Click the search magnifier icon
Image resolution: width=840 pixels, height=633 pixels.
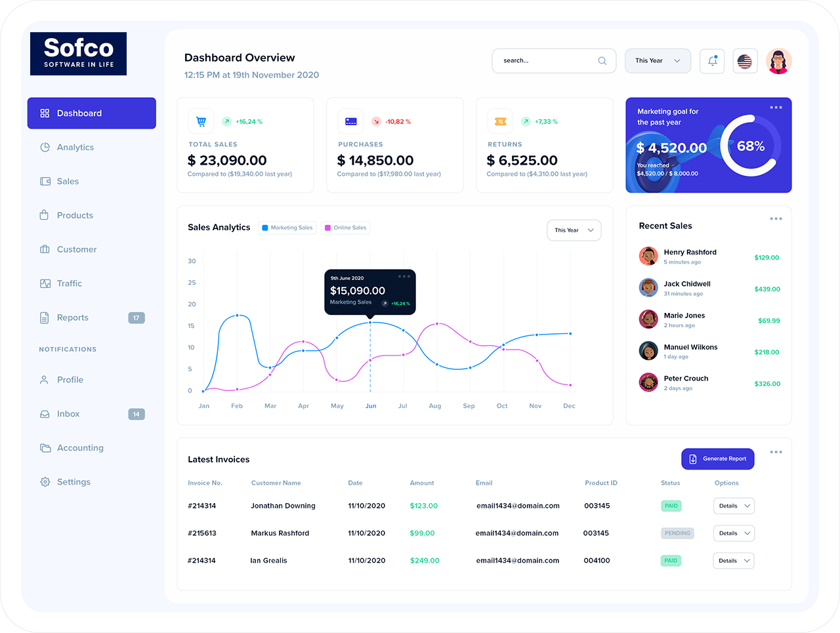pyautogui.click(x=602, y=61)
